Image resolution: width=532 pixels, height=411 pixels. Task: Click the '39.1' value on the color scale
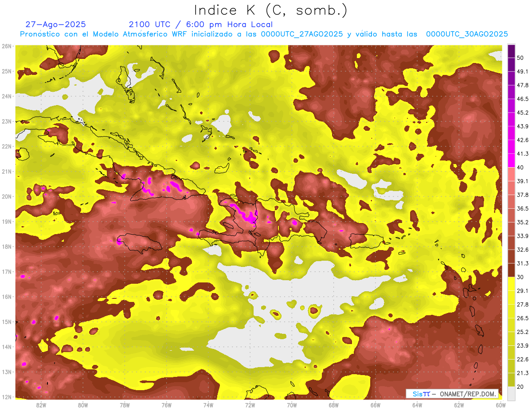[x=523, y=181]
